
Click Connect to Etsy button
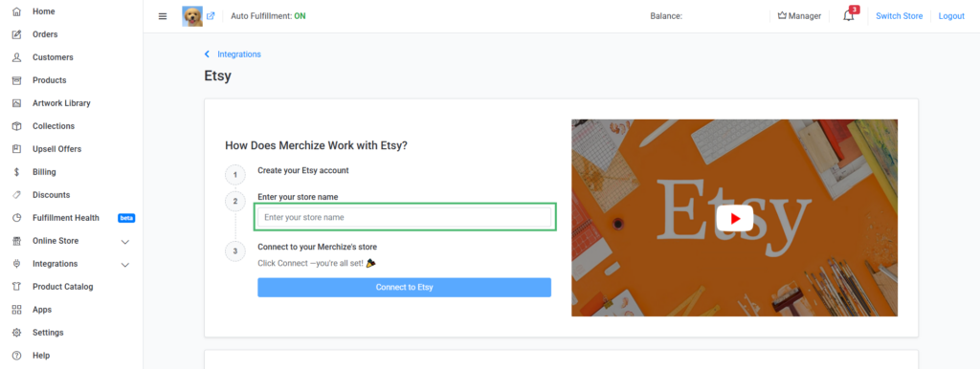pyautogui.click(x=405, y=287)
